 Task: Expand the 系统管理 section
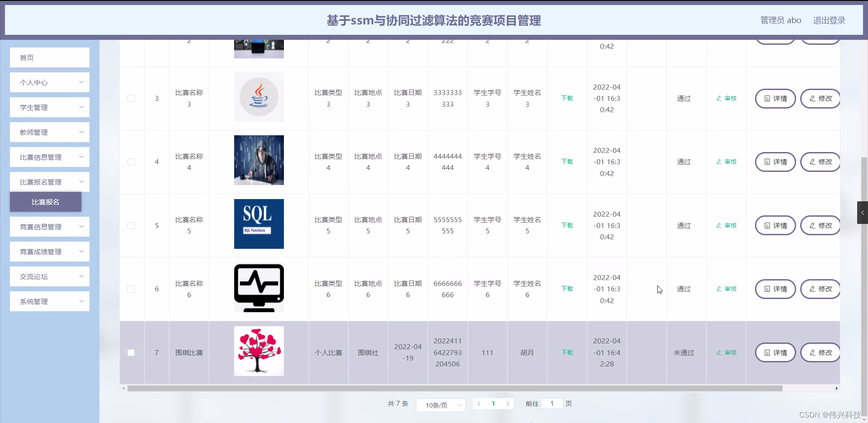coord(49,301)
